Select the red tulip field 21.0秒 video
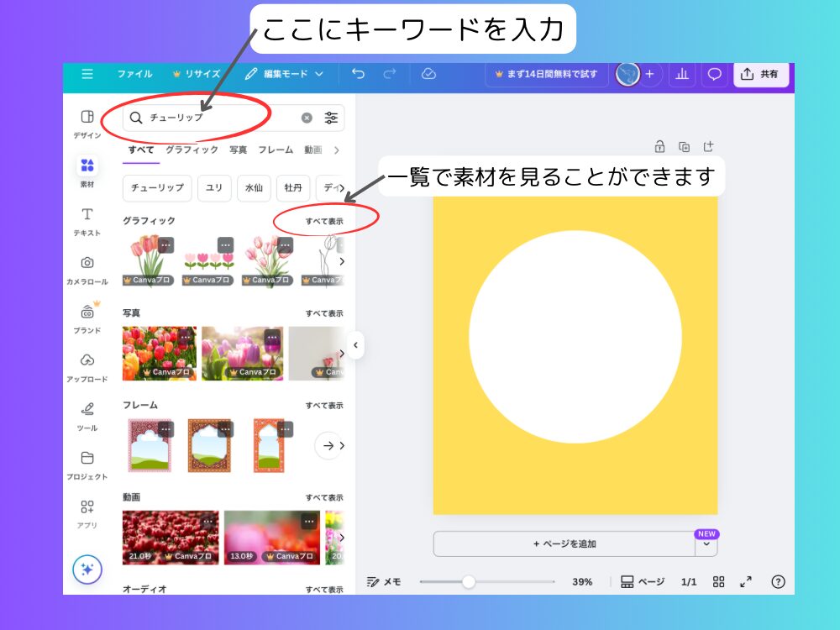The width and height of the screenshot is (840, 630). pyautogui.click(x=171, y=538)
